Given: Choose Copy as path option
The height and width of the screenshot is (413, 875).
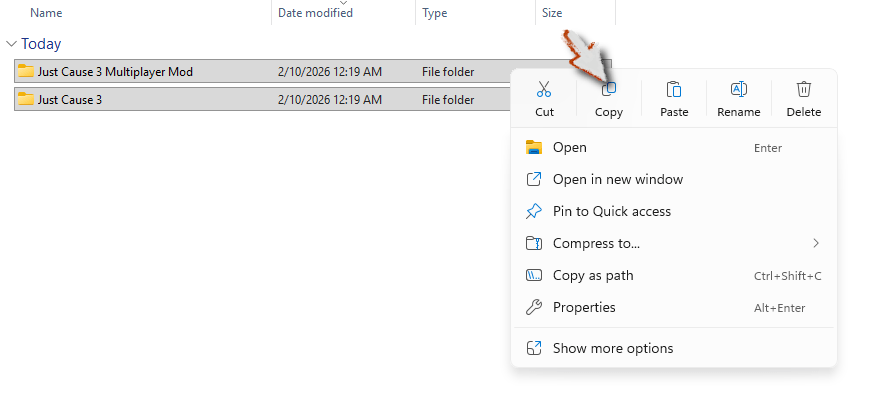Looking at the screenshot, I should (593, 275).
